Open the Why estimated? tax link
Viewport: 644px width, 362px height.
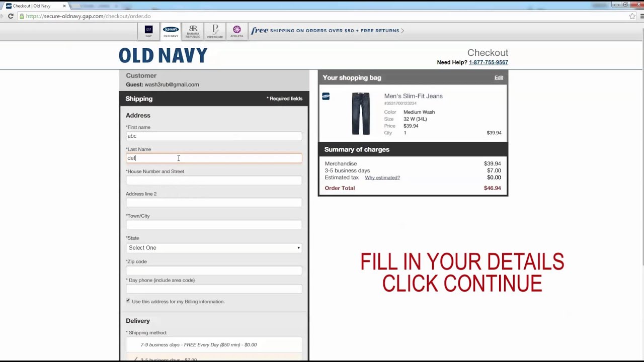[x=382, y=177]
